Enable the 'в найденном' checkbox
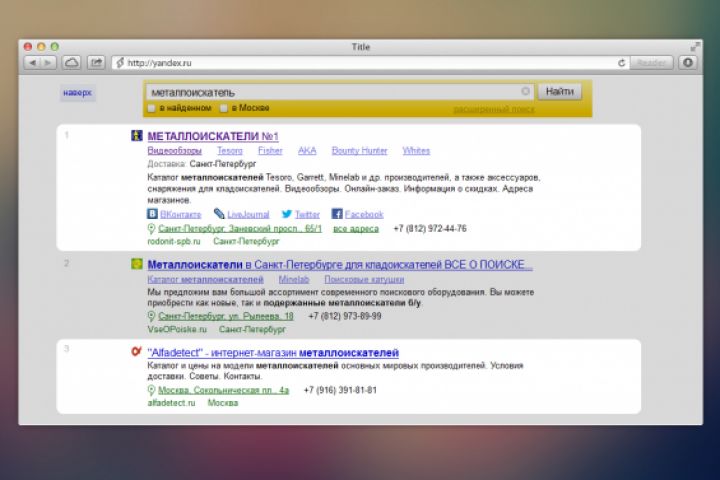The image size is (720, 480). [152, 108]
